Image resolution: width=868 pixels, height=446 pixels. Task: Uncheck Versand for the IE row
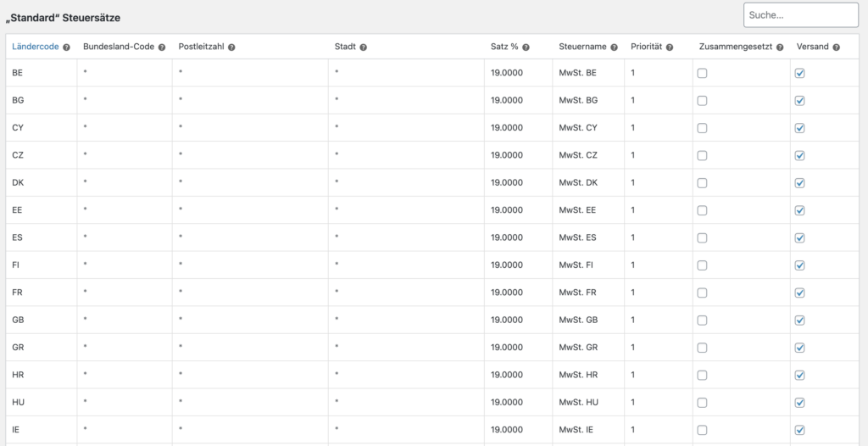799,430
